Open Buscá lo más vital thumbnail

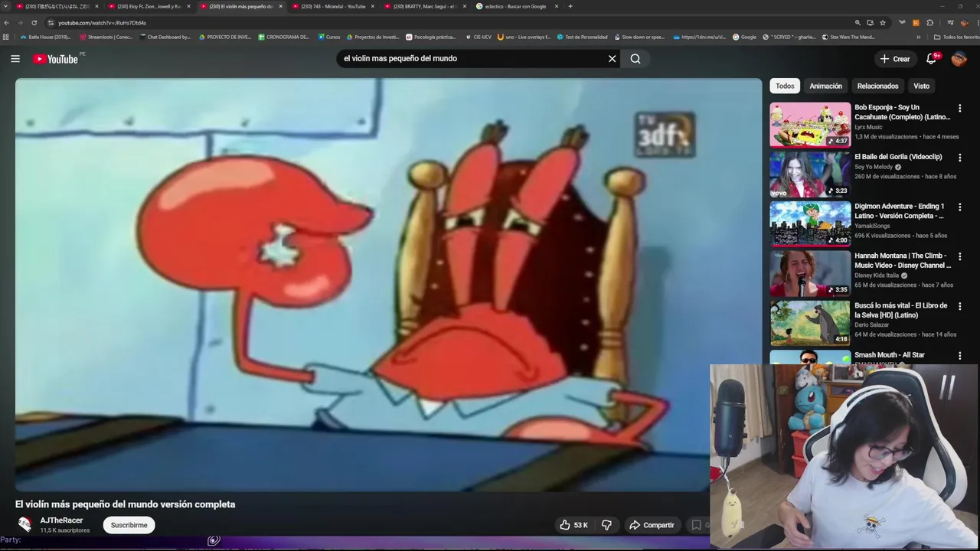coord(810,323)
